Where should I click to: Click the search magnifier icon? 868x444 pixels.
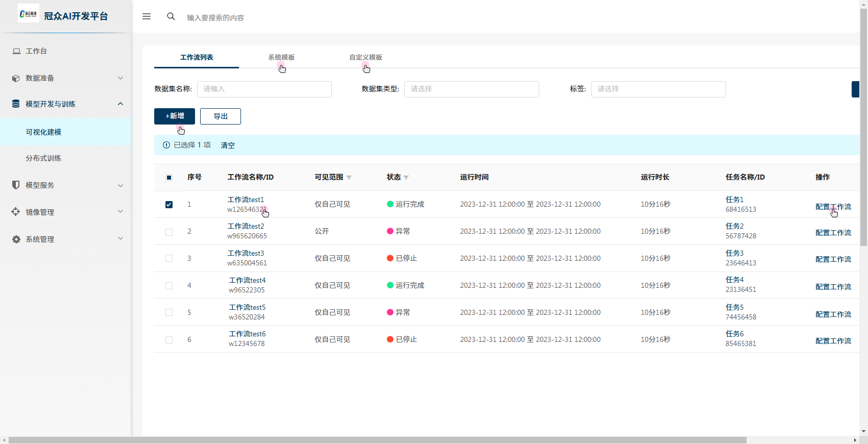pos(171,16)
